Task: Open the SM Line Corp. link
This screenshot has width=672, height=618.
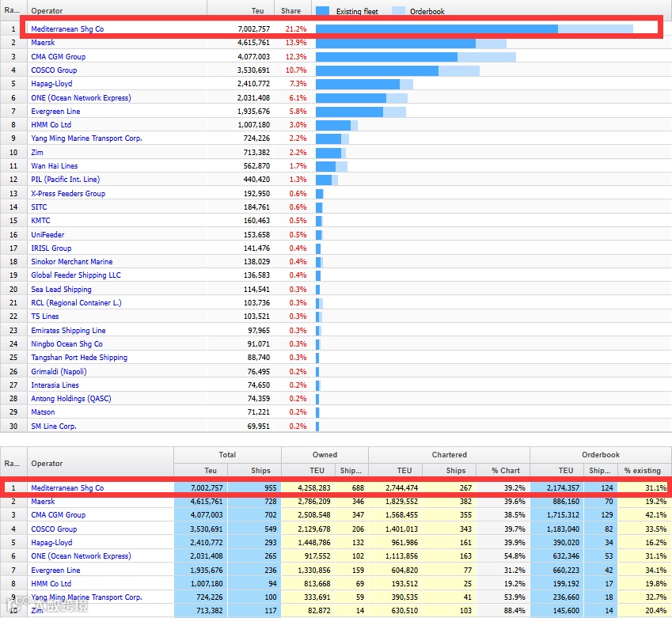Action: [x=54, y=426]
